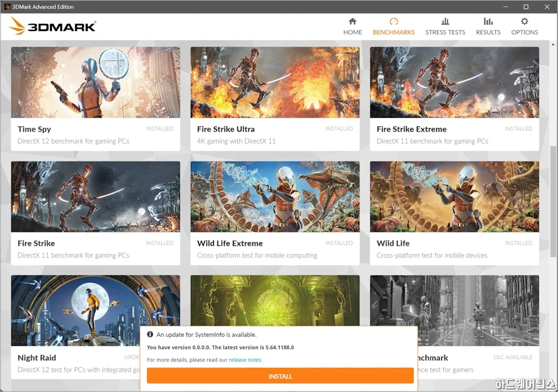The height and width of the screenshot is (392, 558).
Task: Switch to BENCHMARKS tab label
Action: (x=393, y=32)
